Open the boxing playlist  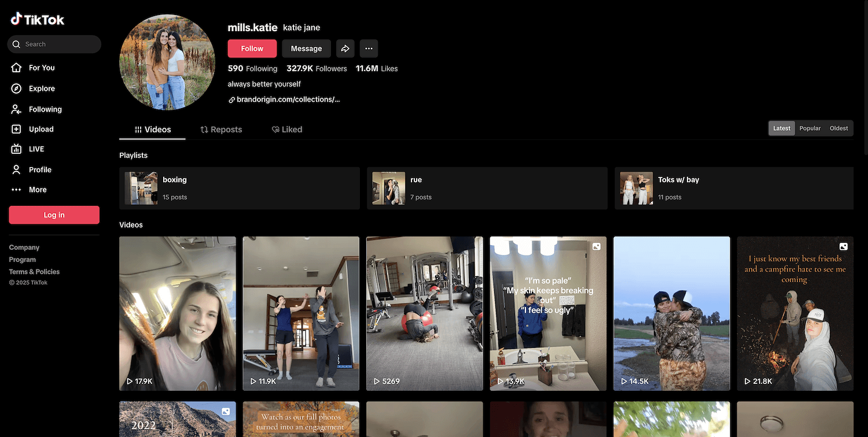[239, 188]
